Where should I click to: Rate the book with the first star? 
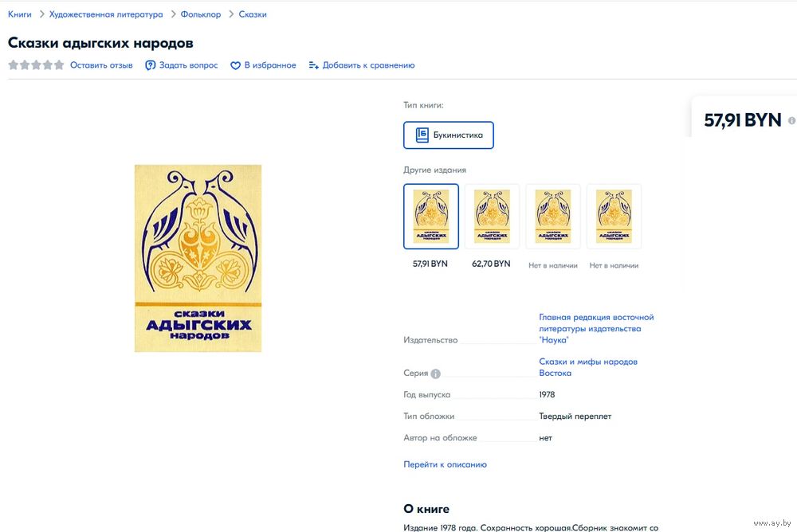click(x=14, y=65)
